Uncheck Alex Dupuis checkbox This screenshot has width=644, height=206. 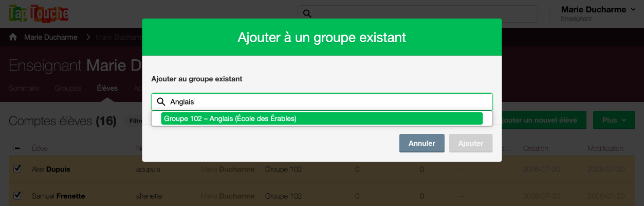click(17, 169)
